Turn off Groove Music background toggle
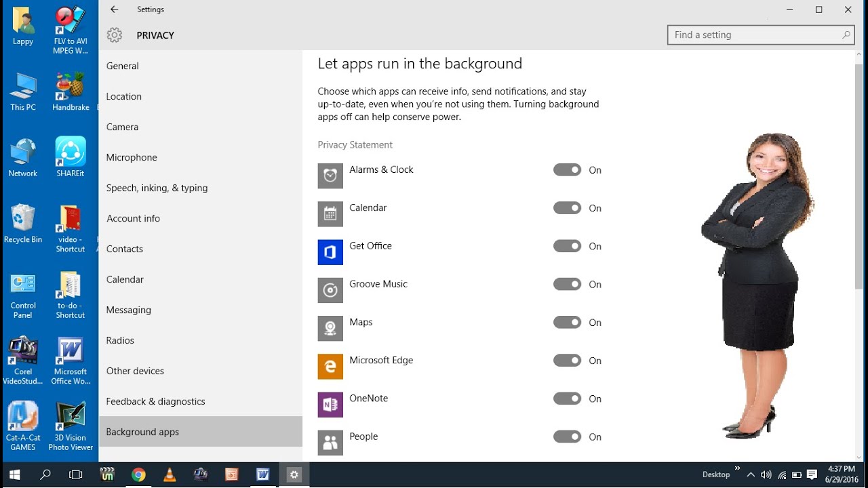Screen dimensions: 868x488 tap(567, 285)
